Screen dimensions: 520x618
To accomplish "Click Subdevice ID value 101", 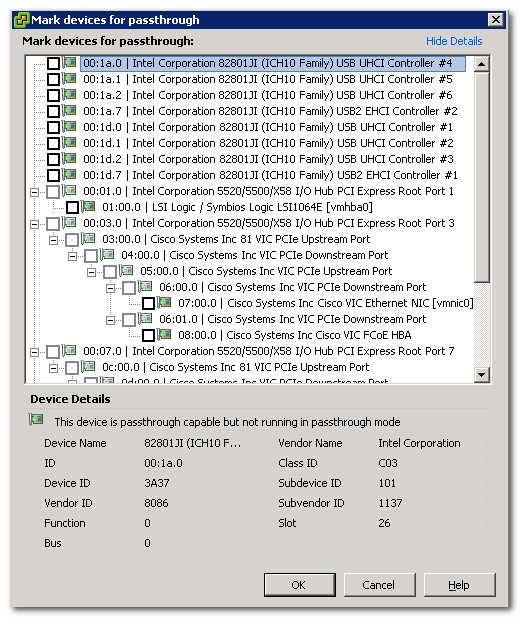I will 387,483.
